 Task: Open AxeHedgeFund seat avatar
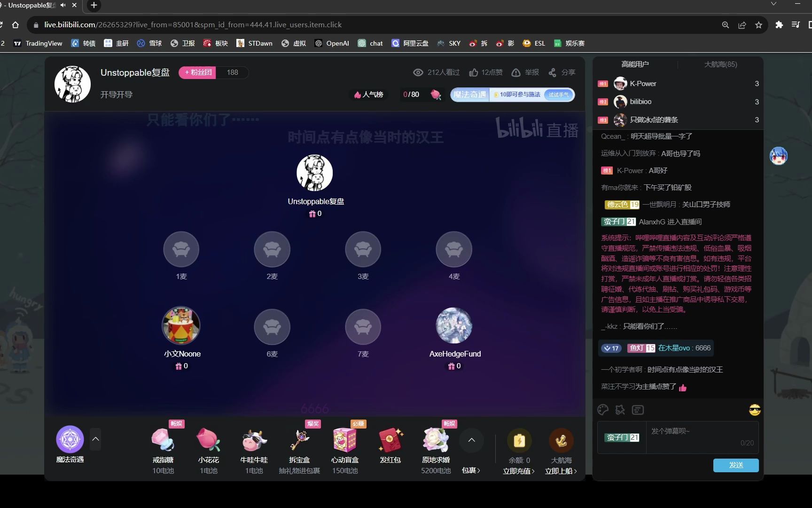coord(454,326)
